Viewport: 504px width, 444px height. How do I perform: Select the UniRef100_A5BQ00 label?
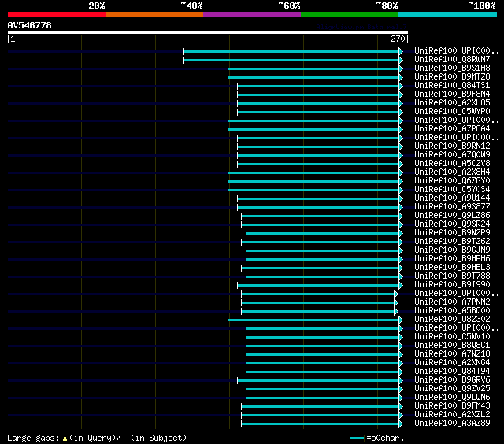(452, 311)
